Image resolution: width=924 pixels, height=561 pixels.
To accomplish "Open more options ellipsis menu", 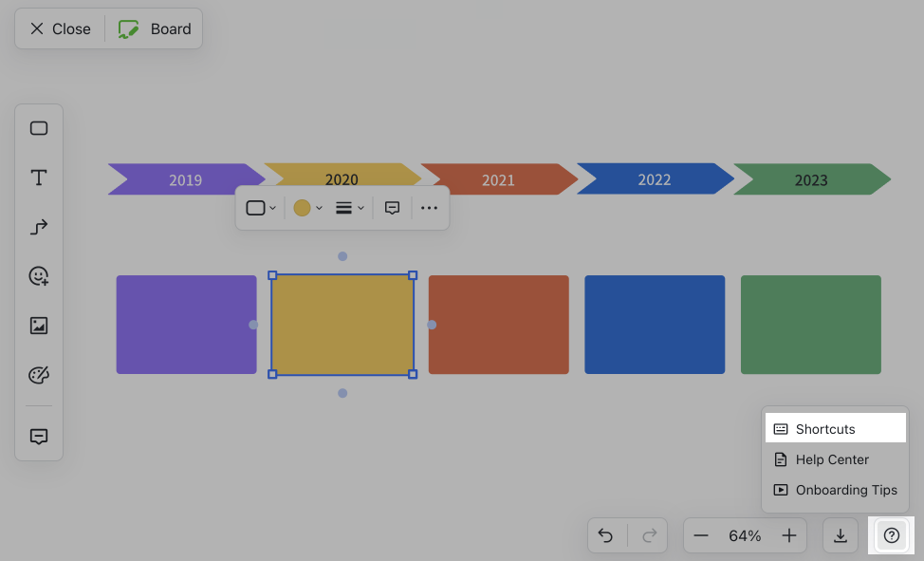I will pos(429,208).
